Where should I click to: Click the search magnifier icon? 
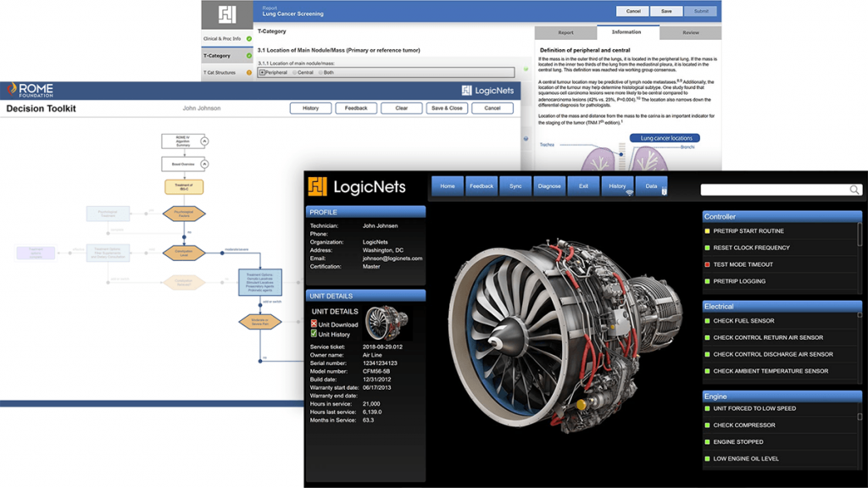(854, 190)
